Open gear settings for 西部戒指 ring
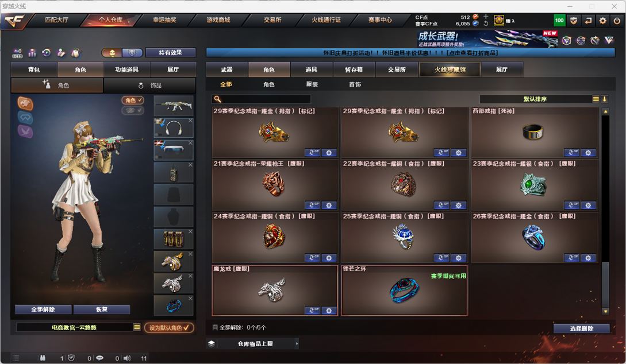 (588, 152)
